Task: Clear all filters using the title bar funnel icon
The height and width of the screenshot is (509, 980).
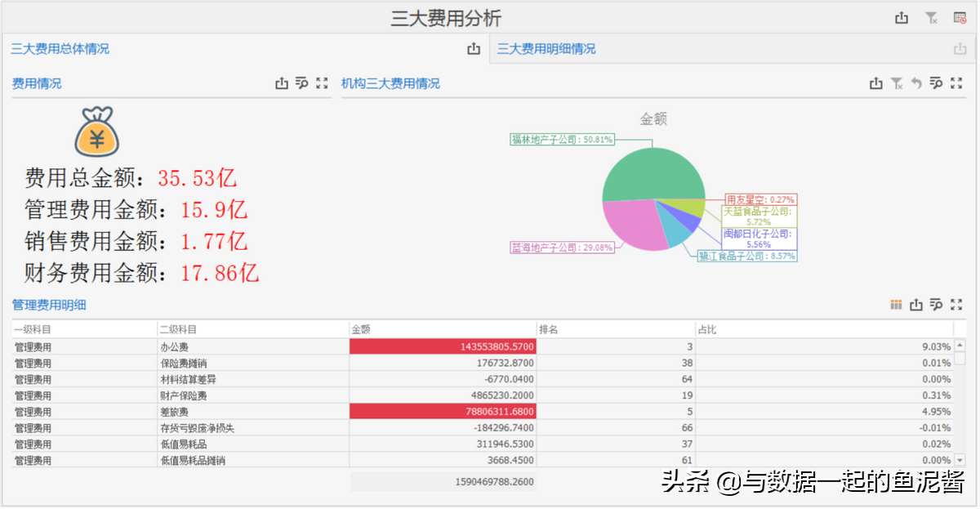Action: (931, 18)
